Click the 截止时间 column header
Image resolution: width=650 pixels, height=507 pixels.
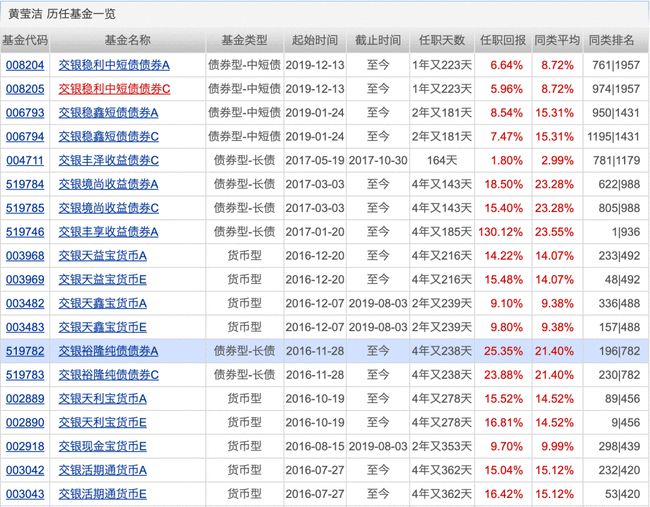[378, 40]
